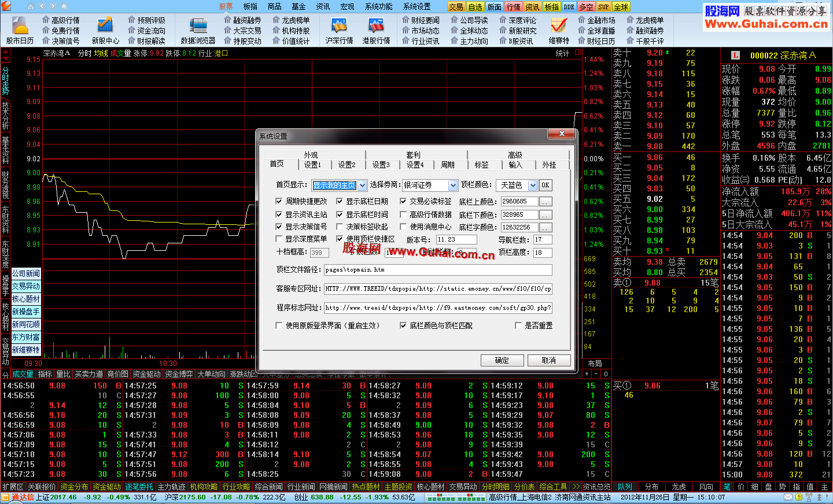Toggle 显示底栏日期 checkbox
Viewport: 833px width, 504px height.
[x=340, y=202]
